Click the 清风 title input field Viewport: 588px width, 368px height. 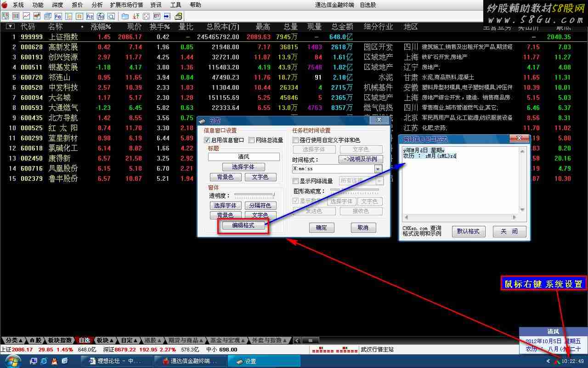[x=244, y=157]
